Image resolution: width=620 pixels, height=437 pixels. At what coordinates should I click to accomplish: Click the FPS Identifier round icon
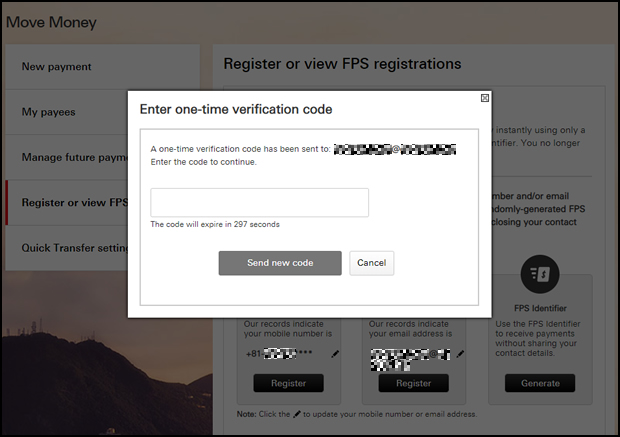coord(540,274)
